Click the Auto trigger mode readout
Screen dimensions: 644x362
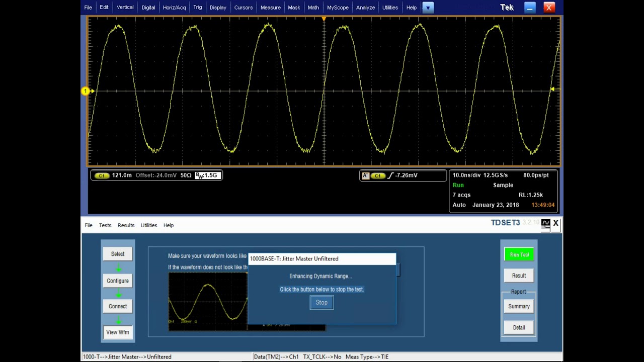point(459,205)
